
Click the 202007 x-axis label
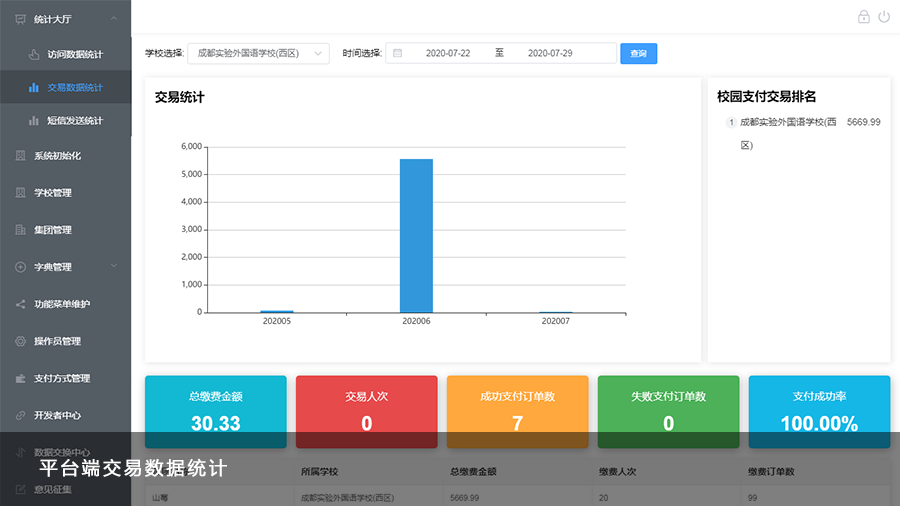tap(556, 321)
